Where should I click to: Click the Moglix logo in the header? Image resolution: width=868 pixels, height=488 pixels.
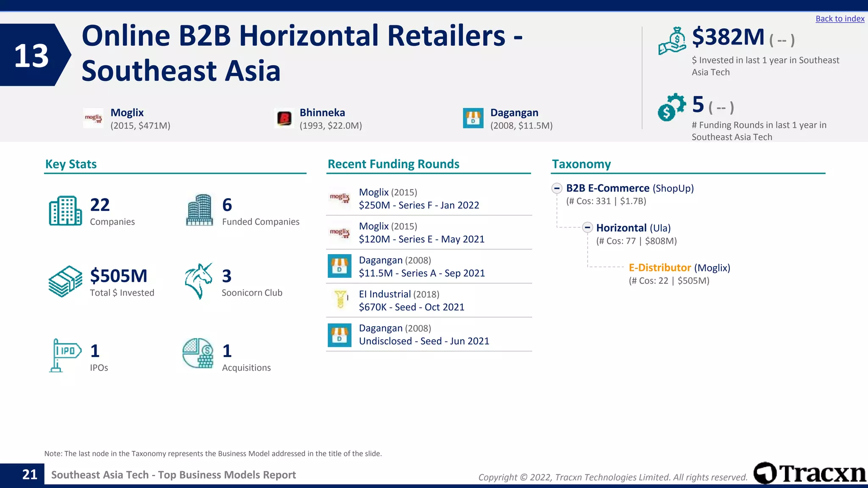pos(93,118)
